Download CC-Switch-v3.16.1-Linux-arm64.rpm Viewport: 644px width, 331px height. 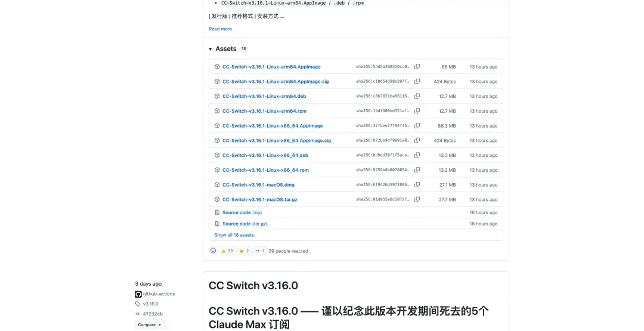coord(265,111)
